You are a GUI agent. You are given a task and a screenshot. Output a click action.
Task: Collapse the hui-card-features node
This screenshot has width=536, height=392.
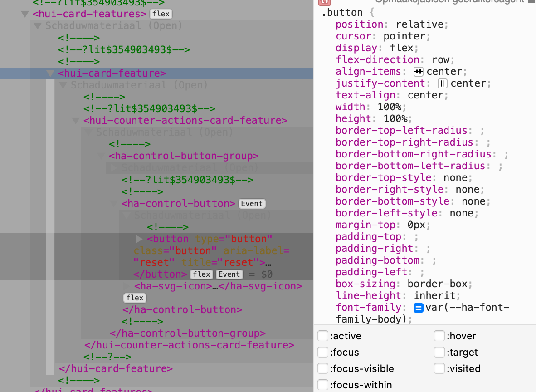coord(24,14)
